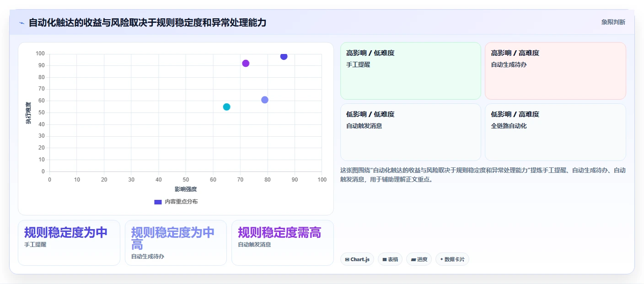Click the 规则稳定度为中高 card heading
The image size is (644, 284).
173,239
